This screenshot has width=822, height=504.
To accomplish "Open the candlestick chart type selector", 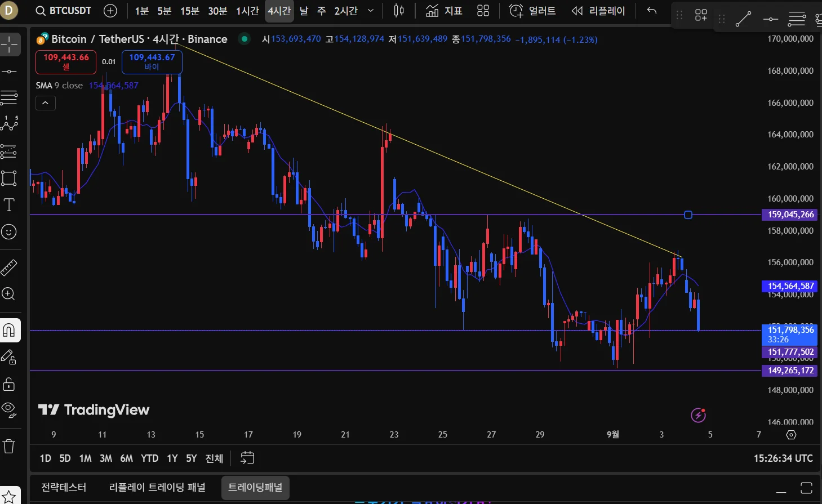I will (399, 11).
